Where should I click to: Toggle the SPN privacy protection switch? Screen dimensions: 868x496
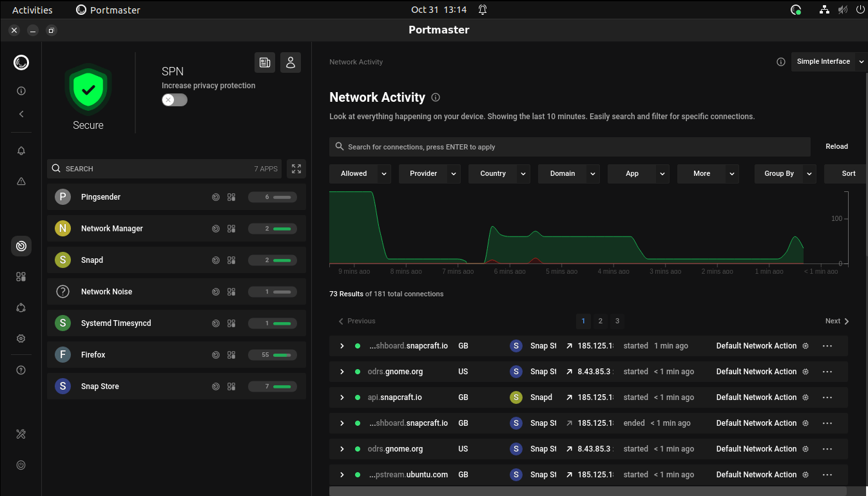click(x=174, y=100)
